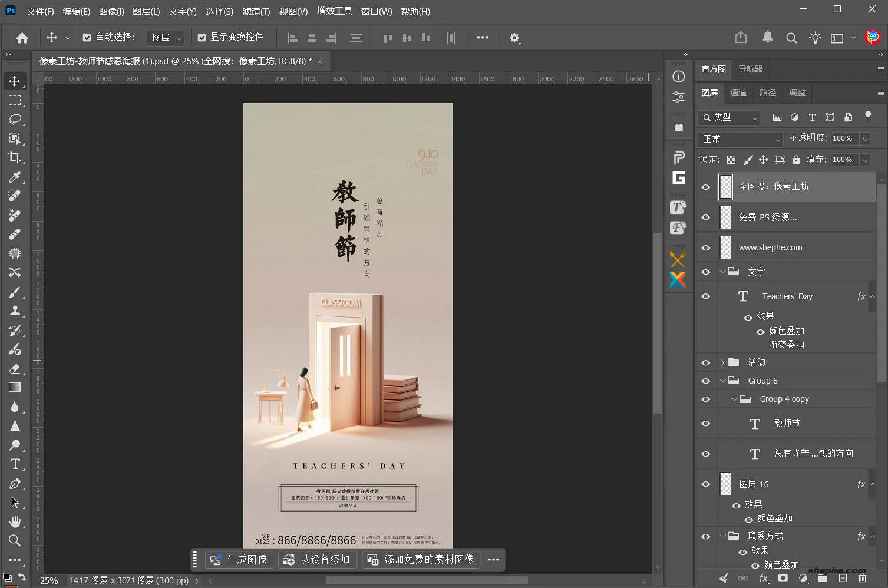
Task: Open the 滤镜(T) menu
Action: point(256,12)
